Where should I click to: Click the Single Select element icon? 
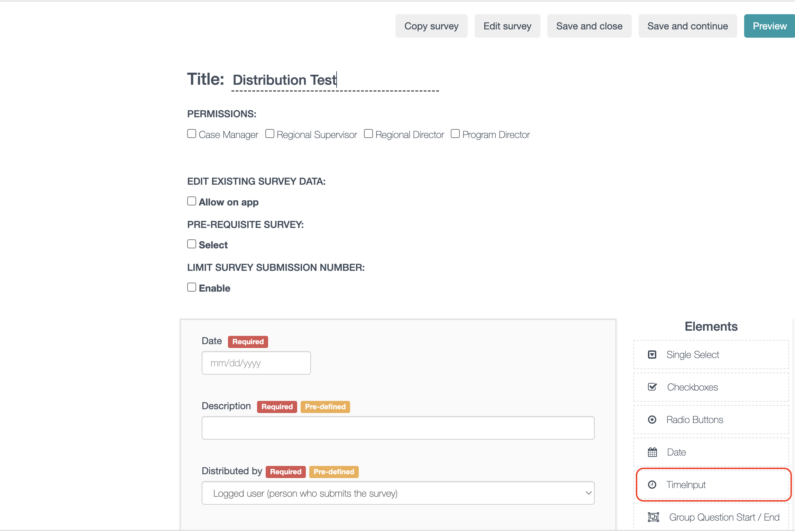(x=652, y=355)
